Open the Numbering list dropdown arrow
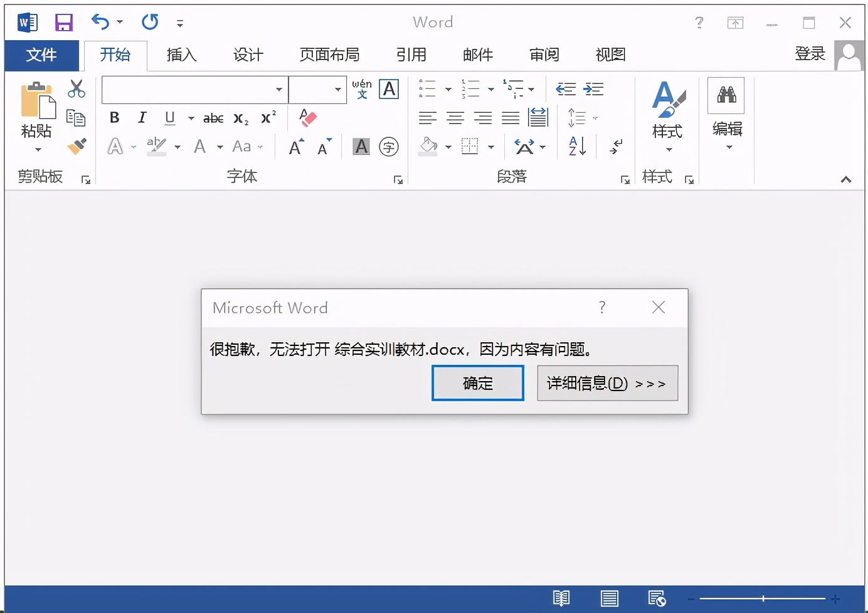 (491, 90)
